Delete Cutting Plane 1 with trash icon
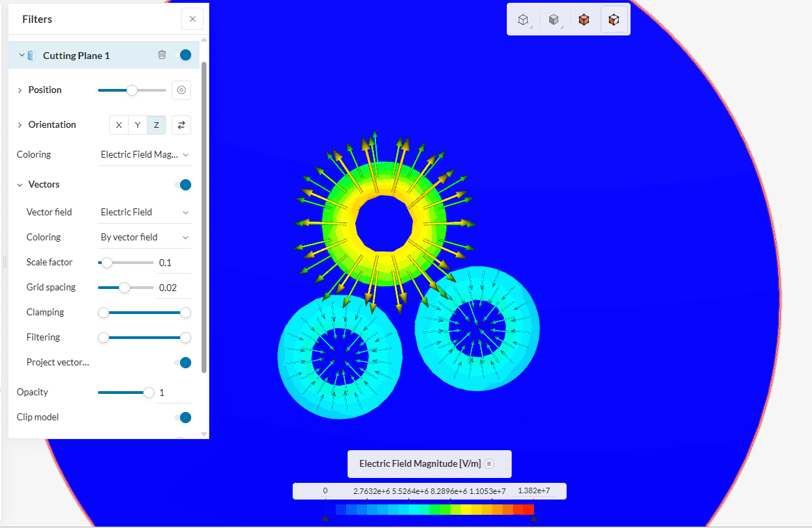This screenshot has height=528, width=812. point(162,55)
